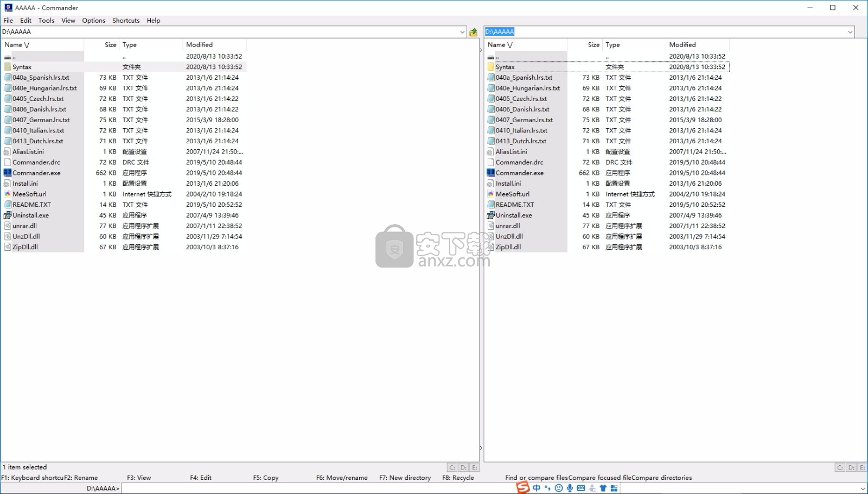Click Install.ini icon in left panel
Image resolution: width=868 pixels, height=494 pixels.
click(8, 183)
